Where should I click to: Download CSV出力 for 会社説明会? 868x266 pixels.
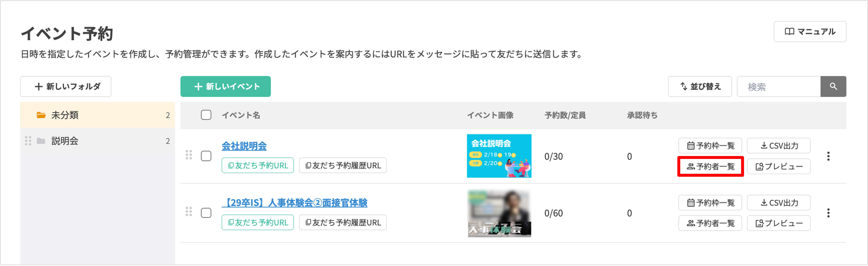[778, 146]
